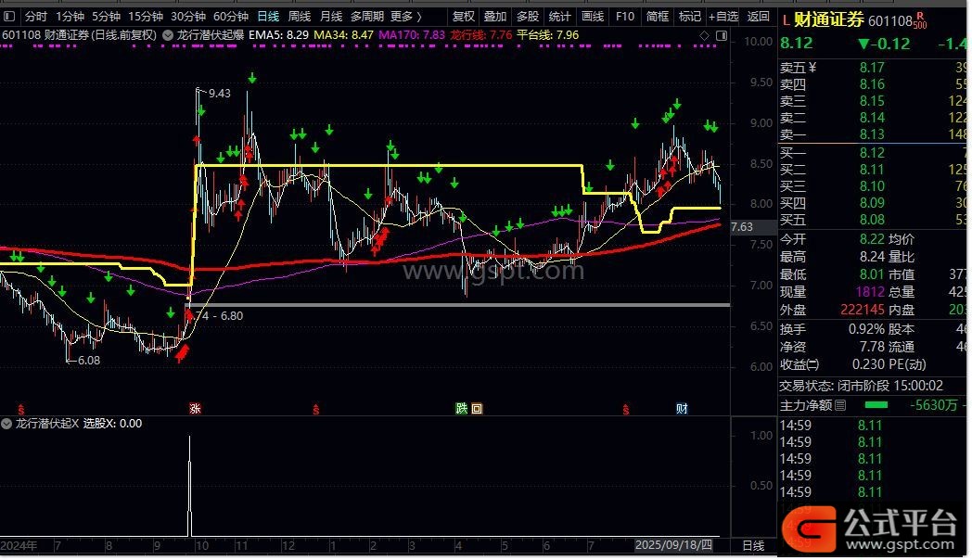Click the 涨 event marker on chart
This screenshot has height=560, width=972.
196,409
